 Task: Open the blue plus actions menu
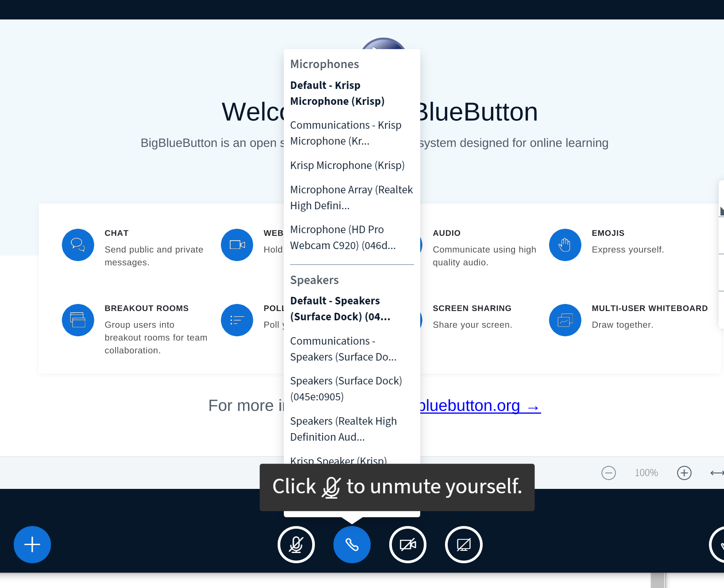(x=32, y=545)
